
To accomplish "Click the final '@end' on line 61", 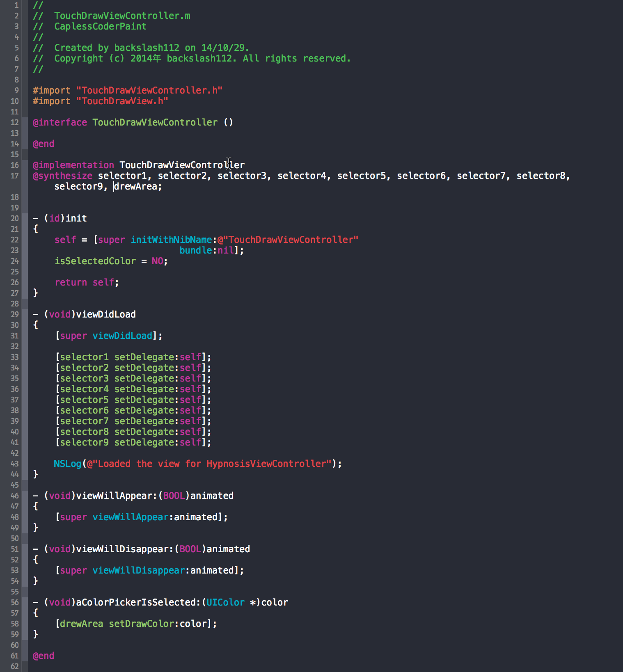I will 44,656.
